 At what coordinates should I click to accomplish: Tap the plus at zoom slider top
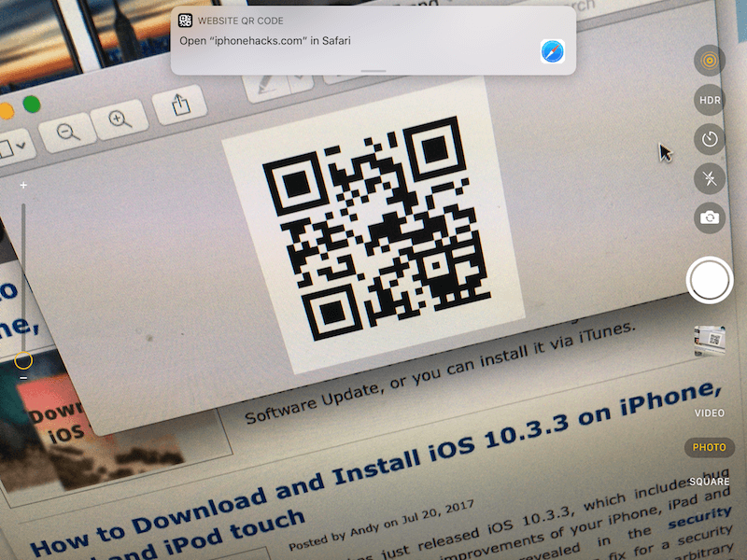pyautogui.click(x=23, y=186)
